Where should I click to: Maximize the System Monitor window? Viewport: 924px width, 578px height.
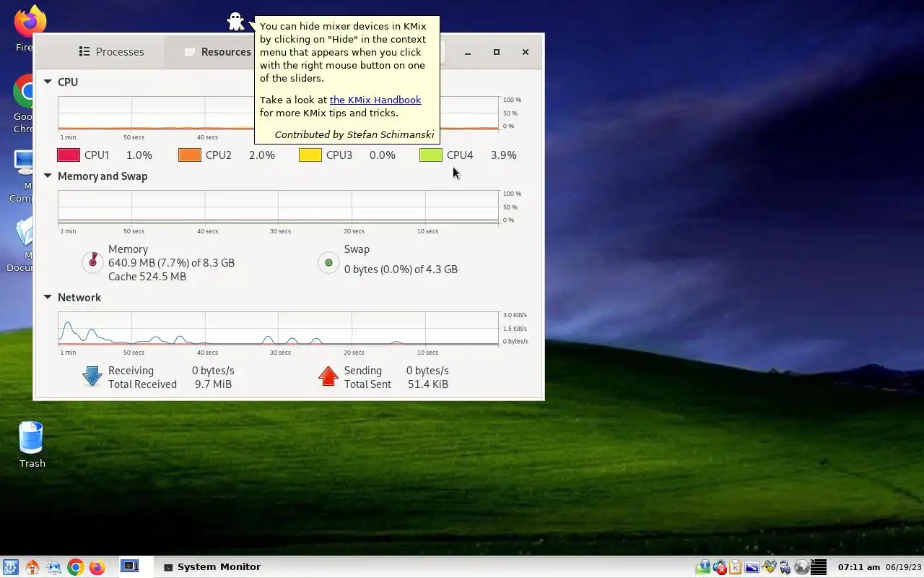click(x=497, y=52)
